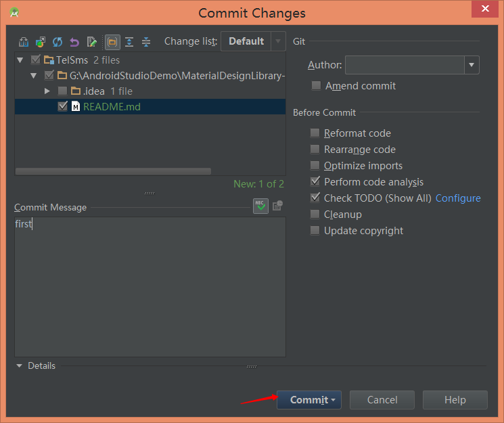504x423 pixels.
Task: Click the Show Diff toolbar icon
Action: pos(24,42)
